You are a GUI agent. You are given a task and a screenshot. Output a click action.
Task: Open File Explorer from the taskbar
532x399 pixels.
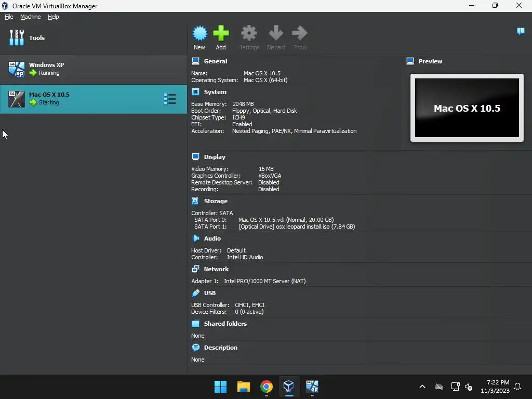pos(244,387)
